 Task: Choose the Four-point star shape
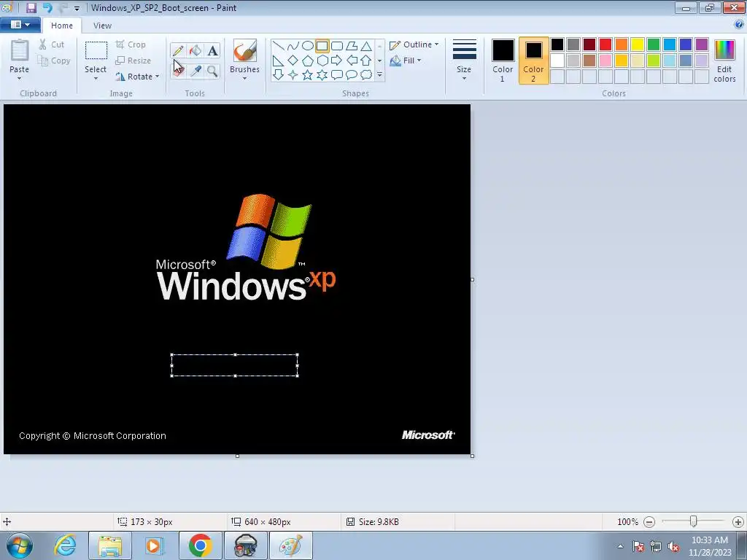pos(293,75)
